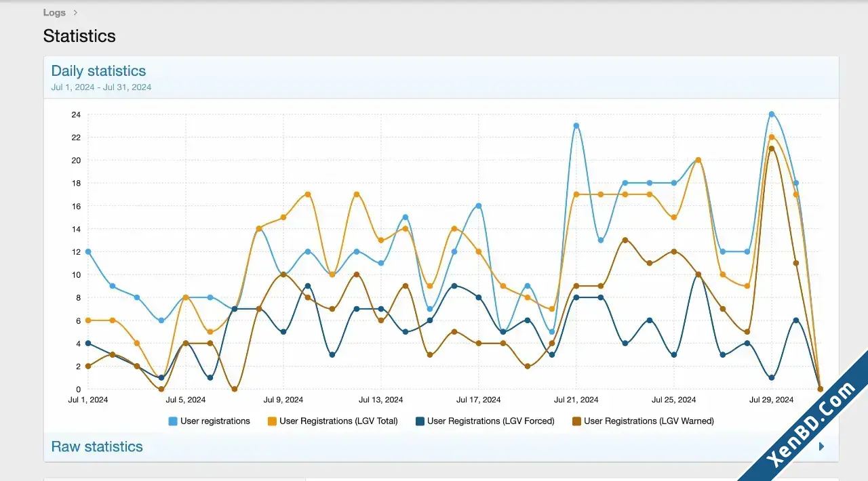
Task: Expand the Raw statistics section arrow
Action: tap(821, 446)
